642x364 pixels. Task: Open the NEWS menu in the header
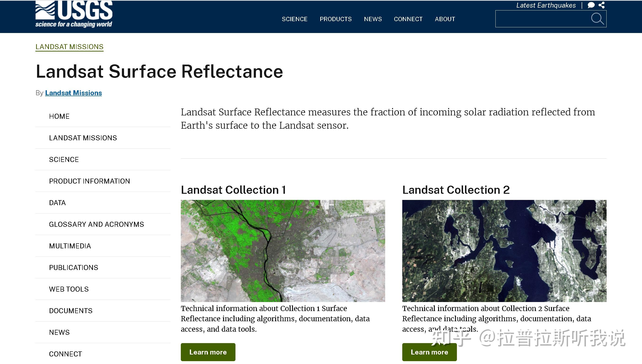pos(373,19)
